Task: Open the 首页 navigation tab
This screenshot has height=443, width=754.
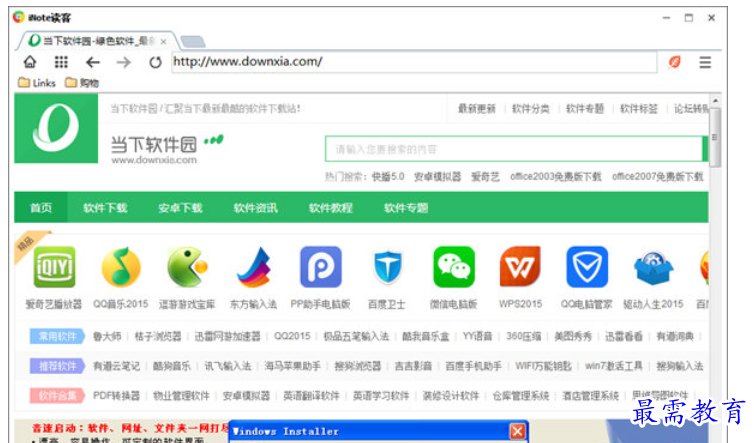Action: [x=41, y=208]
